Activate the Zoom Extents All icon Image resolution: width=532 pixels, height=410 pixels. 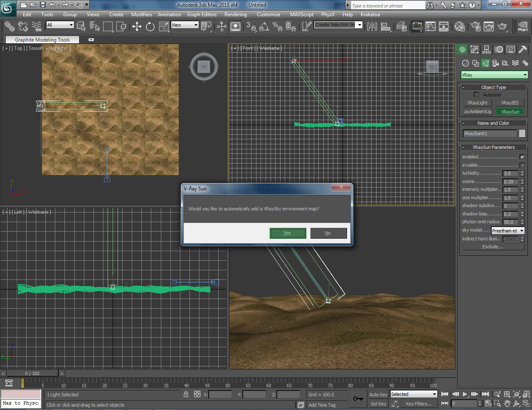[x=526, y=394]
